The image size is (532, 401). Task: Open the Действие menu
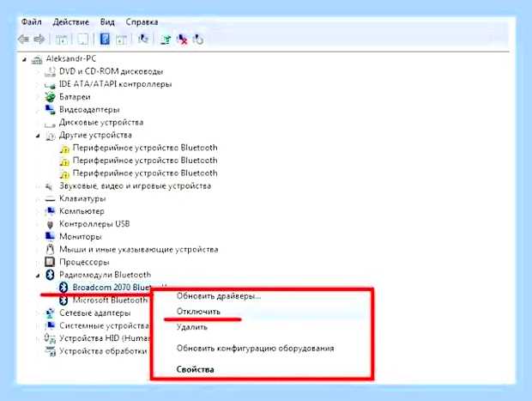pyautogui.click(x=71, y=22)
